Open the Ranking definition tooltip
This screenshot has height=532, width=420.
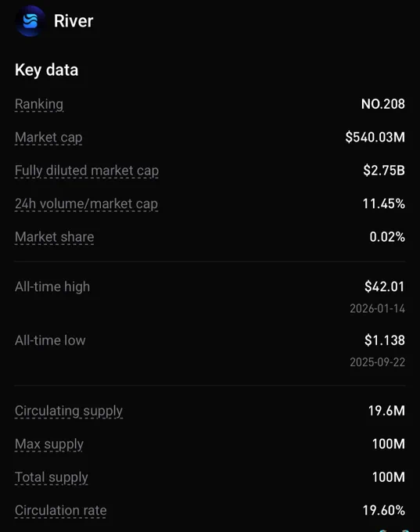39,104
